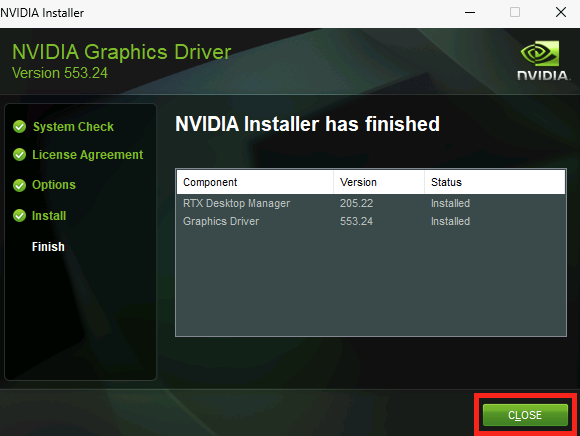Select the License Agreement step label
This screenshot has width=580, height=436.
(88, 155)
